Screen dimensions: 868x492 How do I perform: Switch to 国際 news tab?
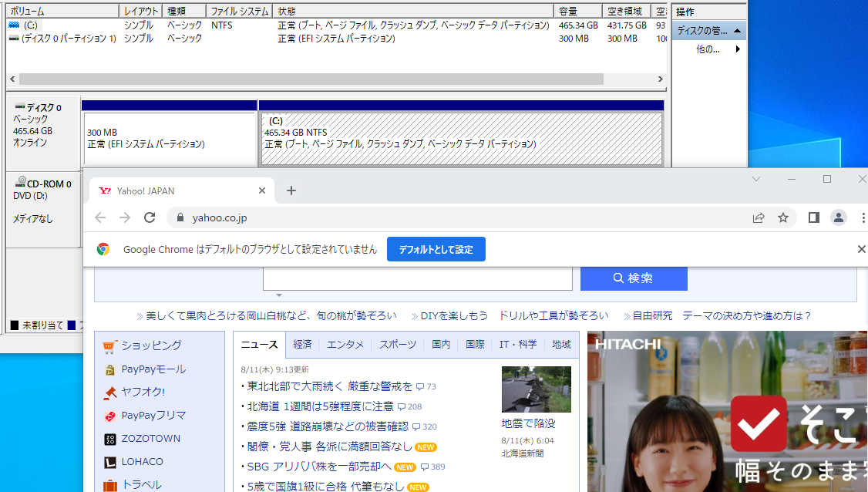[x=475, y=345]
